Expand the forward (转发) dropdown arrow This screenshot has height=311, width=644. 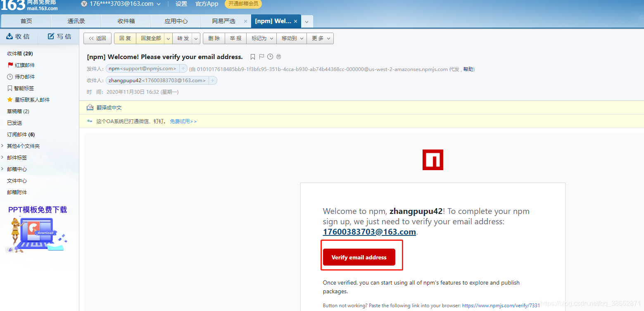[x=196, y=38]
